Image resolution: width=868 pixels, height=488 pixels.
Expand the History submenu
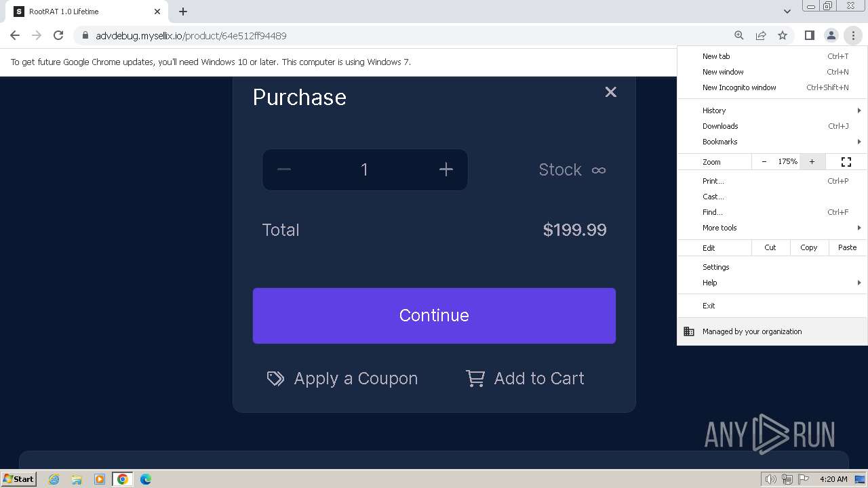pos(772,110)
